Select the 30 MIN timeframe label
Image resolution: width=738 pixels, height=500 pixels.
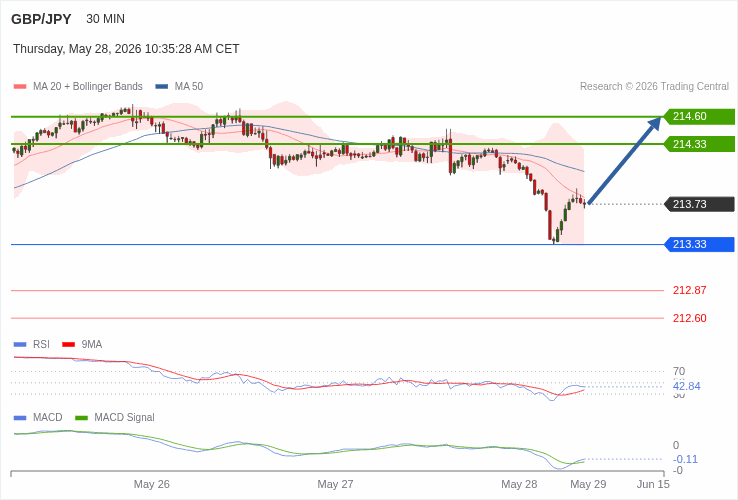tap(105, 19)
